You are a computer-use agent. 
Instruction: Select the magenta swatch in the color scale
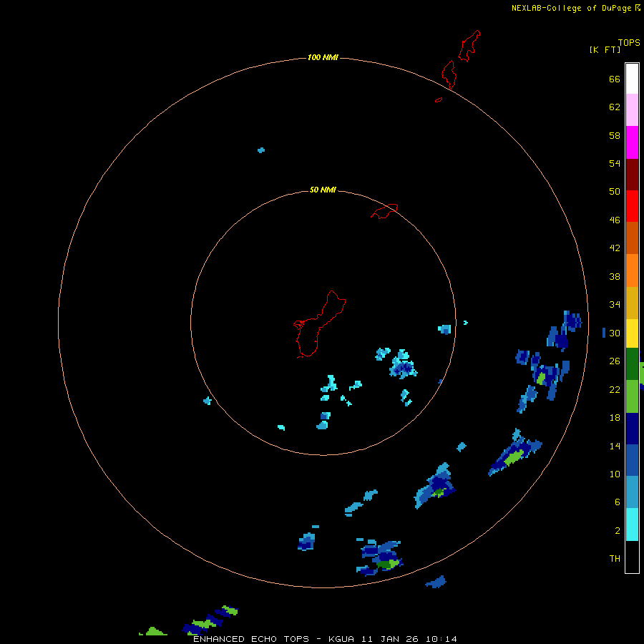point(632,142)
